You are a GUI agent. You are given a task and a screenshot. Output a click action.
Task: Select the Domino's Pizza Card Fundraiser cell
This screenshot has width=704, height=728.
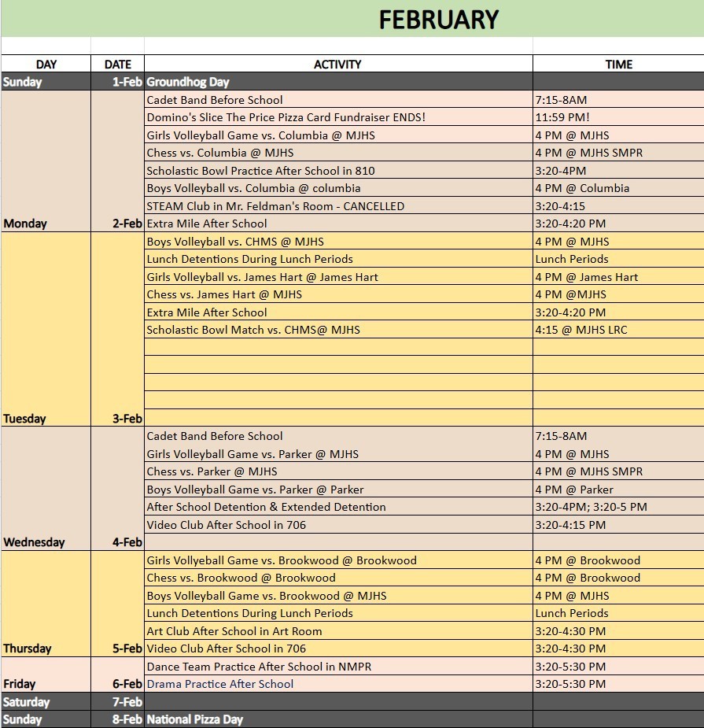[x=286, y=117]
